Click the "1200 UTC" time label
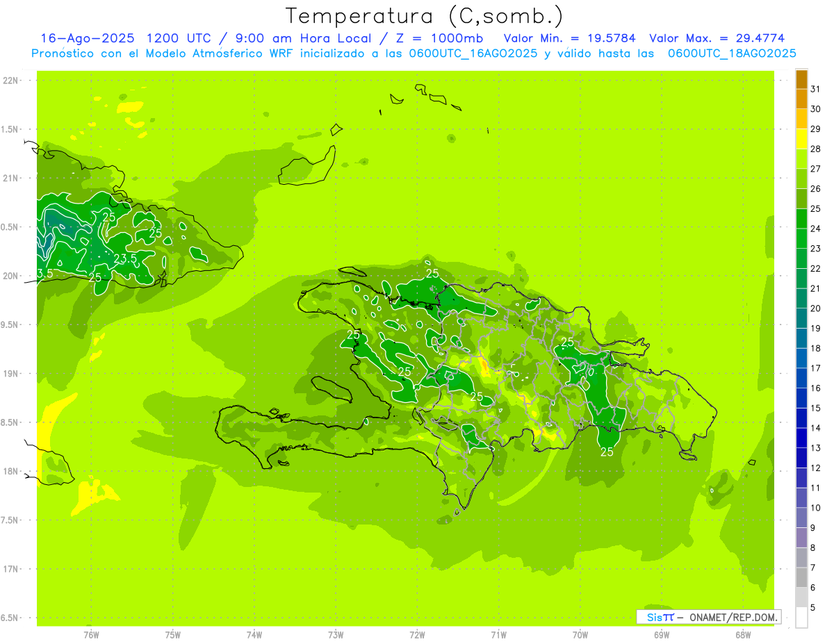Screen dimensions: 834x644 179,38
